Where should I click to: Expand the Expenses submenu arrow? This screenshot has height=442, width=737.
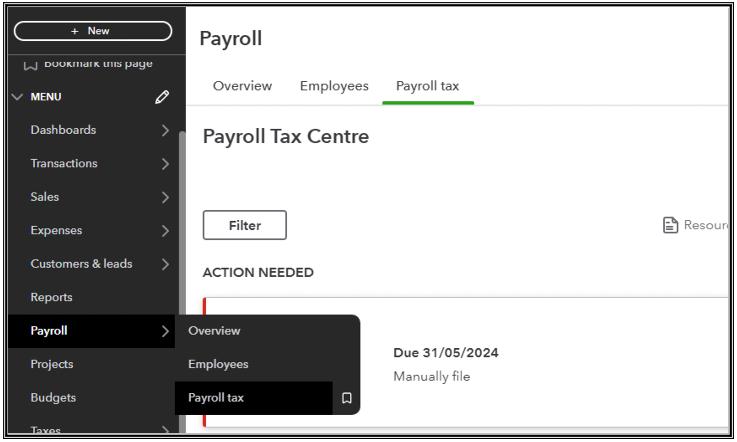click(x=165, y=230)
